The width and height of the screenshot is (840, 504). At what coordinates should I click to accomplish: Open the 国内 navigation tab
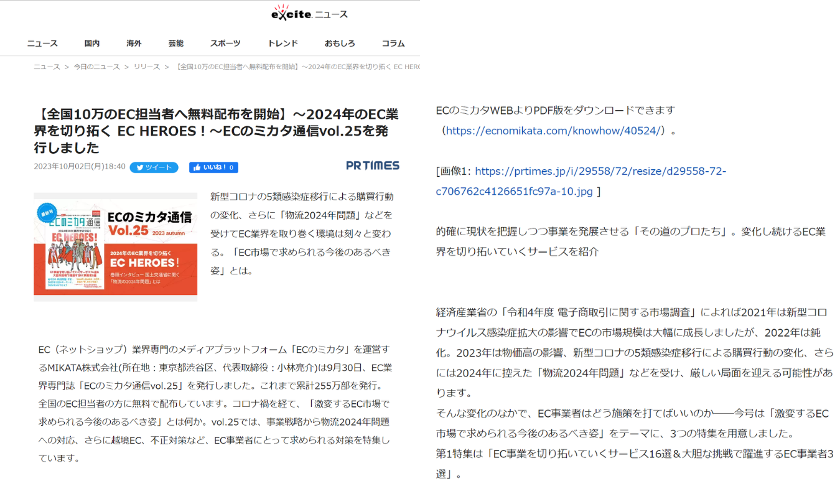92,44
